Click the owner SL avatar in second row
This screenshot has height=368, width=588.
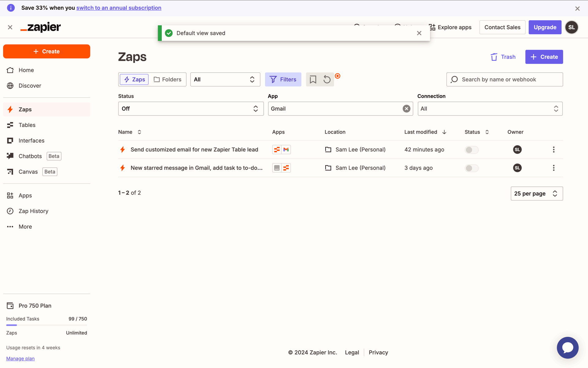point(517,168)
